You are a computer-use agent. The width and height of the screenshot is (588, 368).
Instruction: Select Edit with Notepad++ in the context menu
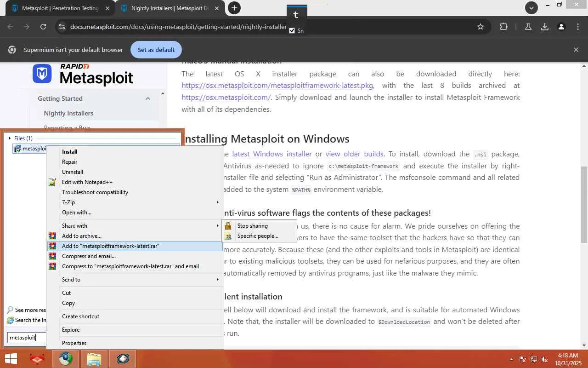(x=135, y=182)
